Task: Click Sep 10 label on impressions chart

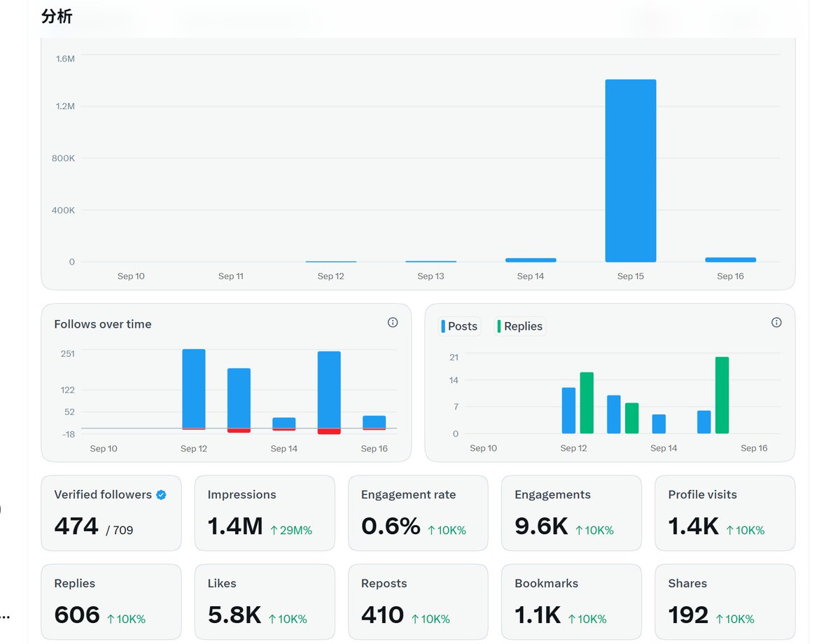Action: 131,276
